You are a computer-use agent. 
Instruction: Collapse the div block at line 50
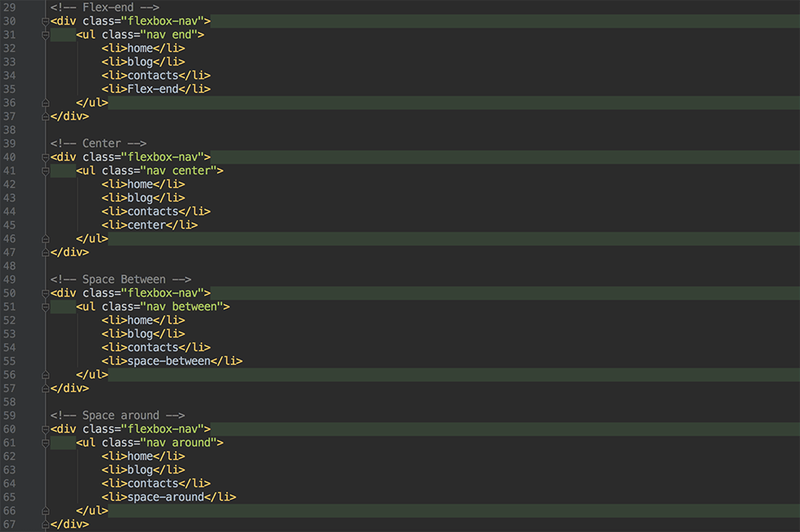[x=46, y=294]
